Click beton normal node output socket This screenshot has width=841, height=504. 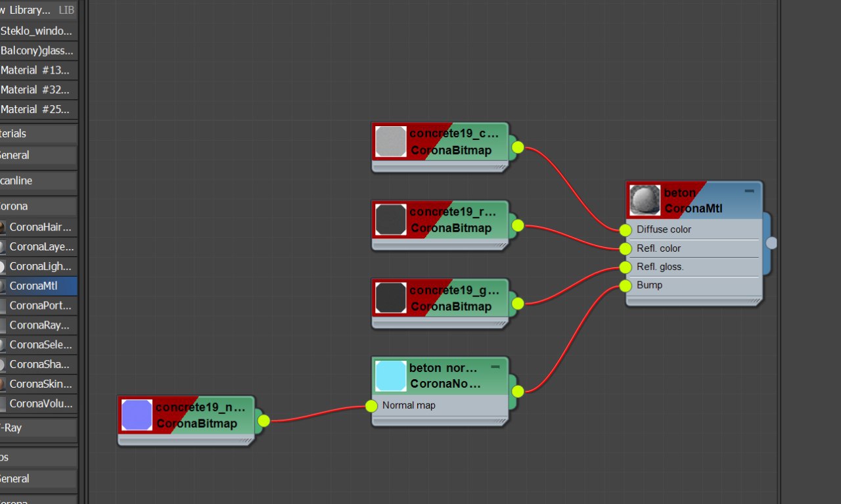518,392
